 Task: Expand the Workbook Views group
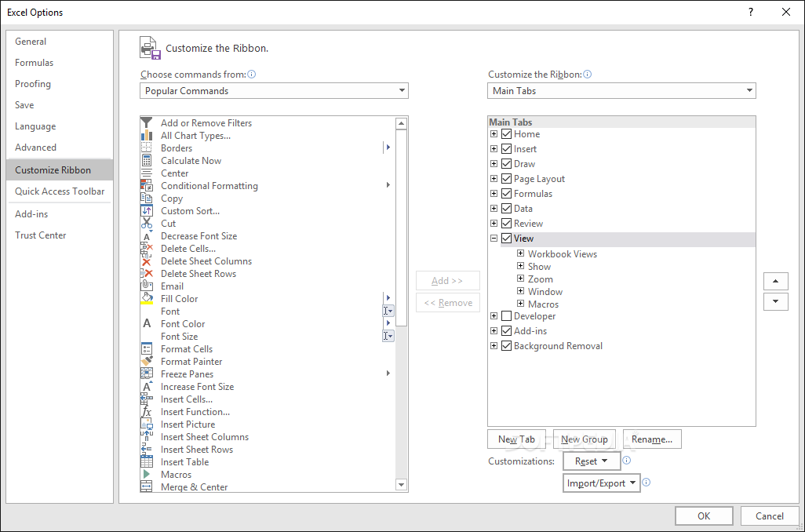[x=520, y=253]
